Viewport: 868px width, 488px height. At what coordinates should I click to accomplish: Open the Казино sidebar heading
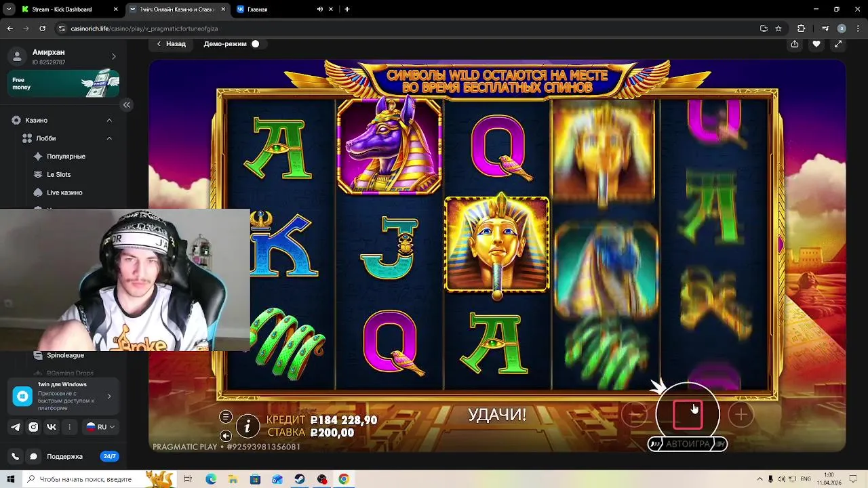tap(37, 120)
